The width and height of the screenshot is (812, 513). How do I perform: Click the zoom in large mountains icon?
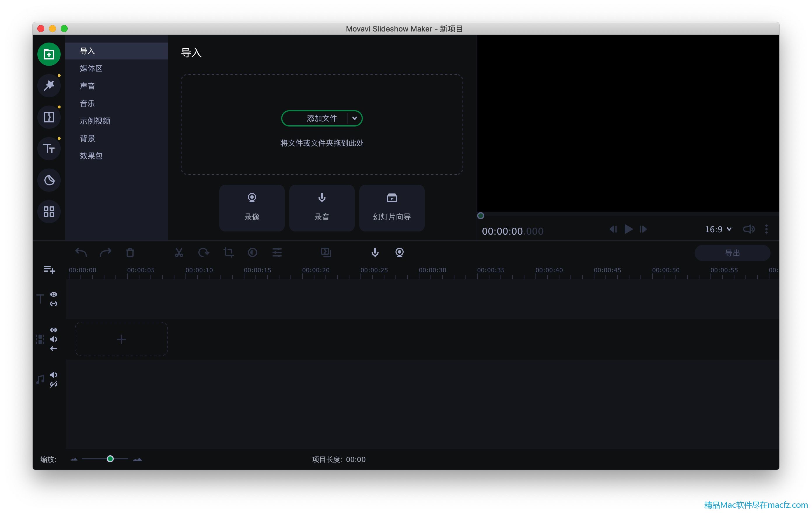137,459
